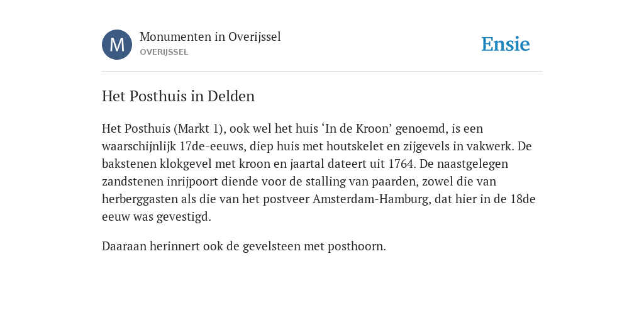The image size is (644, 322).
Task: Select the OVERIJSSEL category label
Action: (x=164, y=53)
